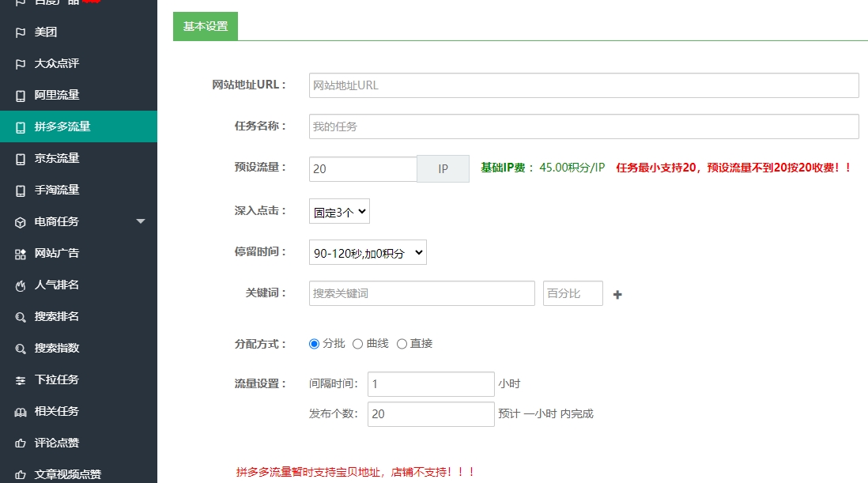Click the 网站地址URL input field

pos(583,85)
